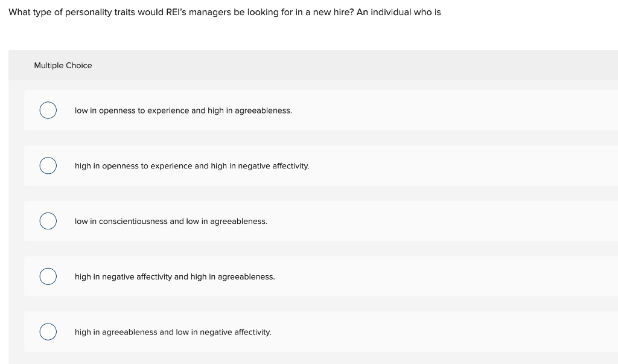Mark the third answer choice radio button

[48, 221]
